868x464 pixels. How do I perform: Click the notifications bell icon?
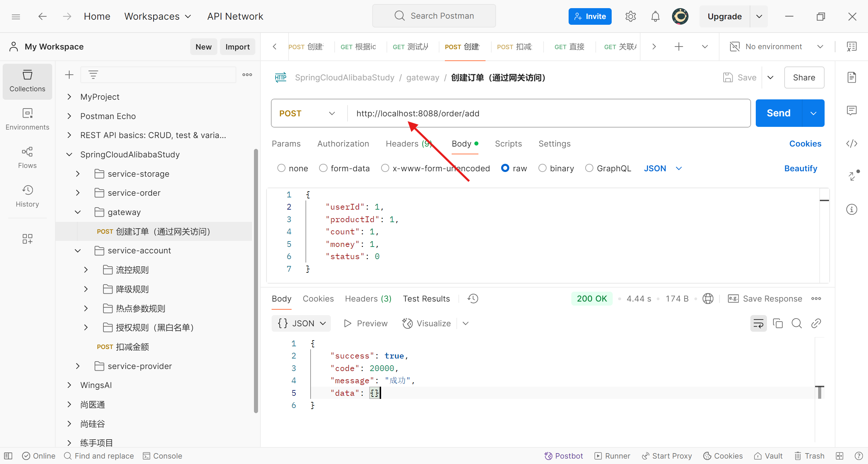click(655, 16)
